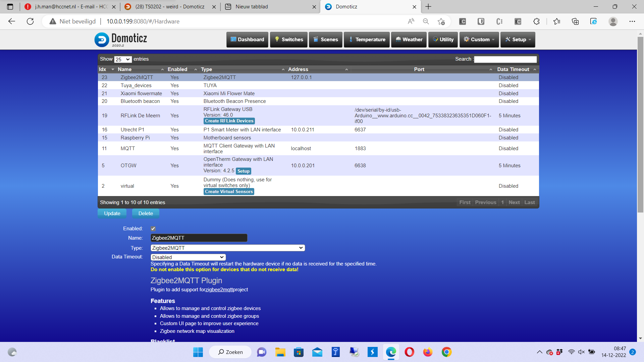Image resolution: width=644 pixels, height=362 pixels.
Task: Click the OTGW Setup button
Action: coord(244,171)
